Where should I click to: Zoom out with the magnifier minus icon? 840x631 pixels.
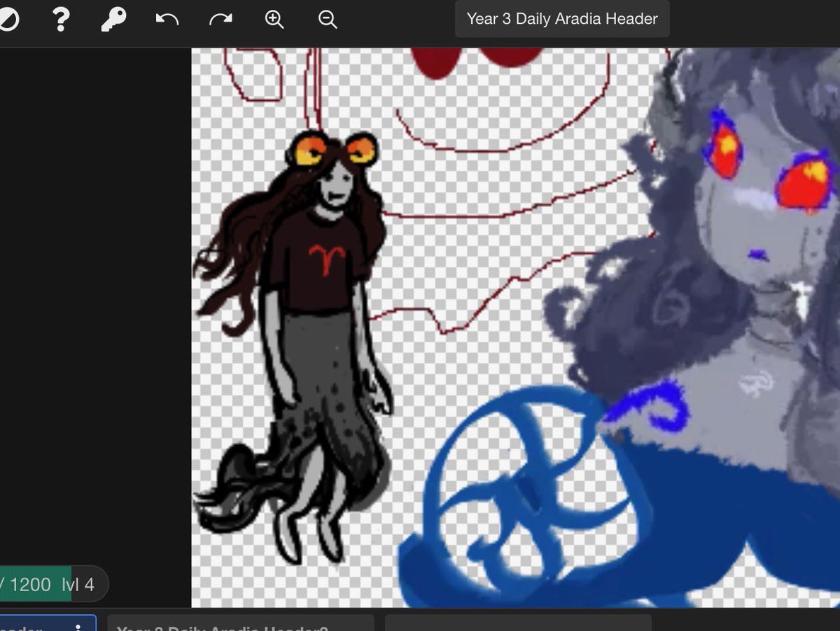[328, 20]
